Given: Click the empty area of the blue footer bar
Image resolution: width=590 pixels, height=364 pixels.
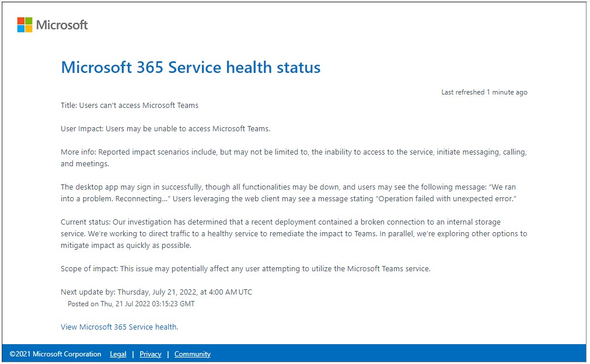Looking at the screenshot, I should pos(397,354).
